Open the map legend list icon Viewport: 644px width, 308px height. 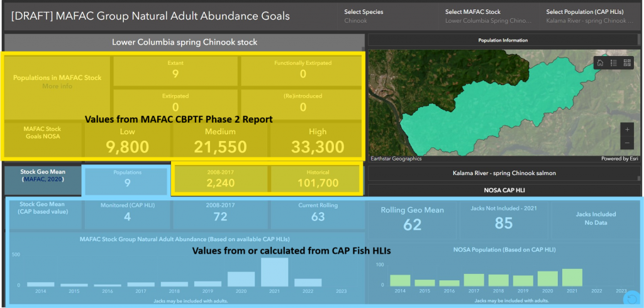coord(614,63)
